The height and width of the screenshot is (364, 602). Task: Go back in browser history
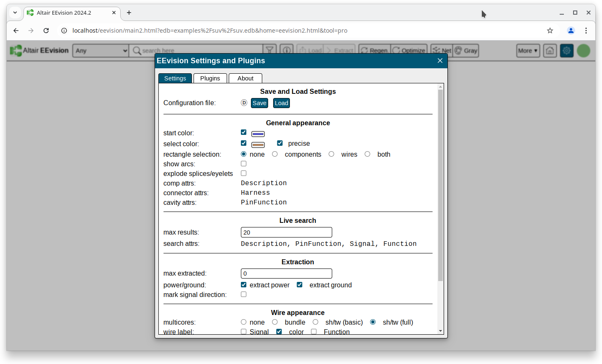(16, 31)
